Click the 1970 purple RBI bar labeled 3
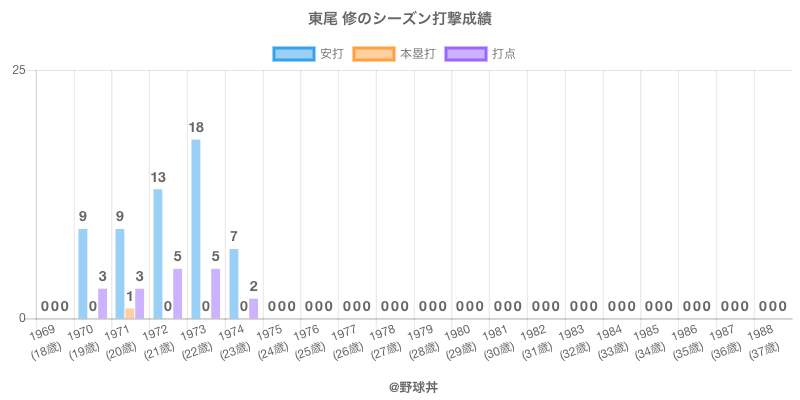 pos(102,303)
